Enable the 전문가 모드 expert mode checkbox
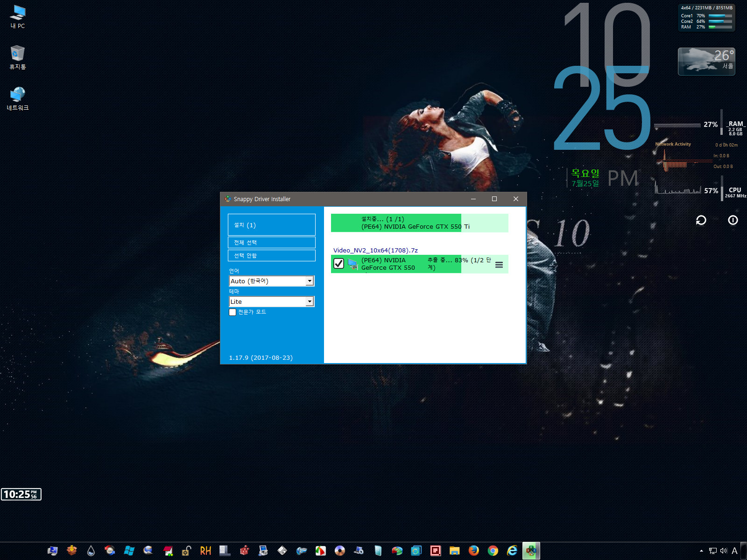This screenshot has height=560, width=747. coord(233,312)
